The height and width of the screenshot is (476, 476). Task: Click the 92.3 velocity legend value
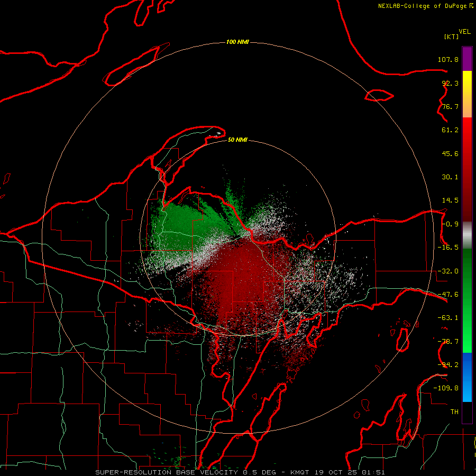pos(450,83)
